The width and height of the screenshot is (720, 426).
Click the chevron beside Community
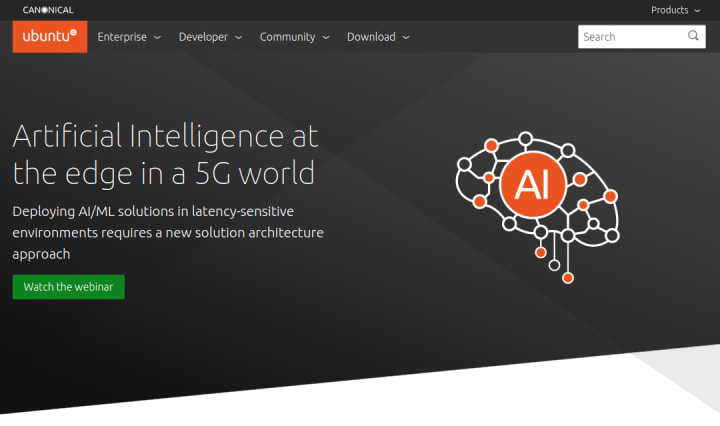(x=326, y=38)
